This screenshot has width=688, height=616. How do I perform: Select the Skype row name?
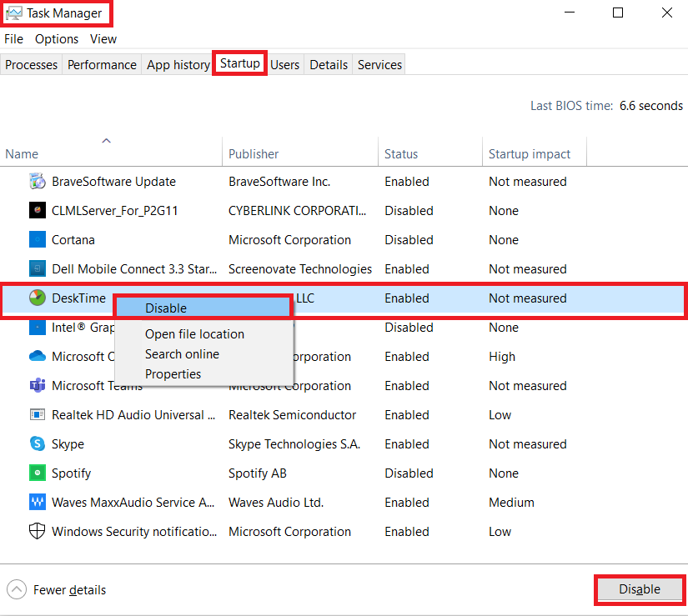pos(68,444)
